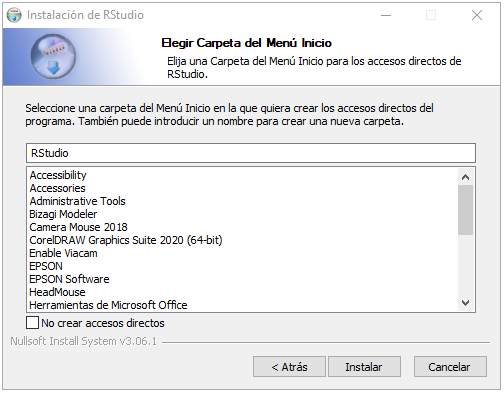Select the Accessibility folder
The image size is (504, 393).
[x=58, y=175]
